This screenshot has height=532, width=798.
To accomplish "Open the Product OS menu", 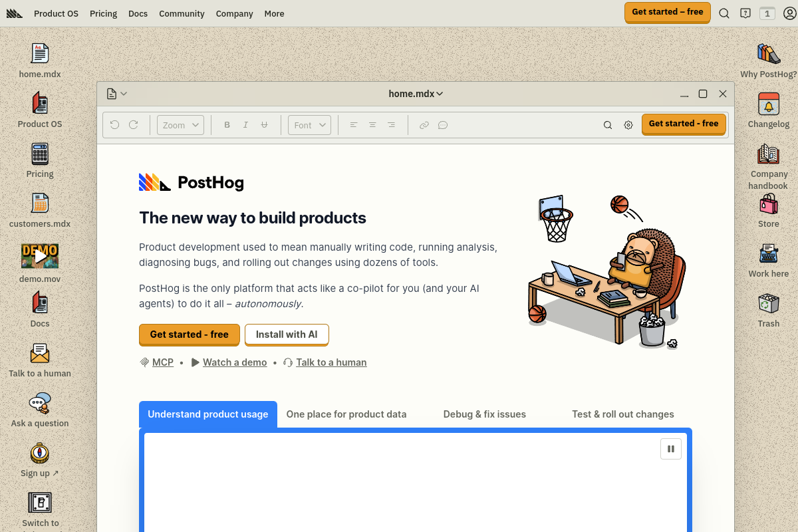I will point(56,13).
